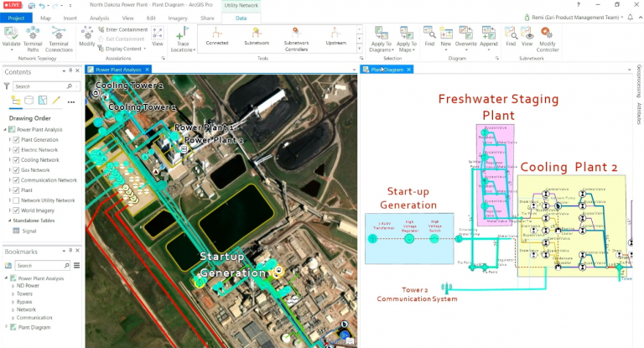
Task: Switch to the Analysis ribbon tab
Action: 99,17
